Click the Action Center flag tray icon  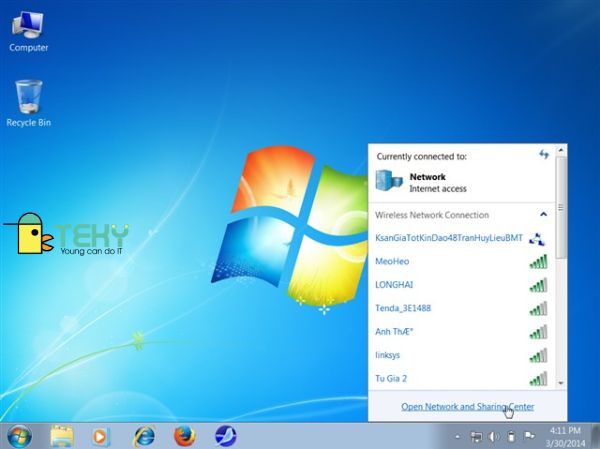click(x=529, y=436)
